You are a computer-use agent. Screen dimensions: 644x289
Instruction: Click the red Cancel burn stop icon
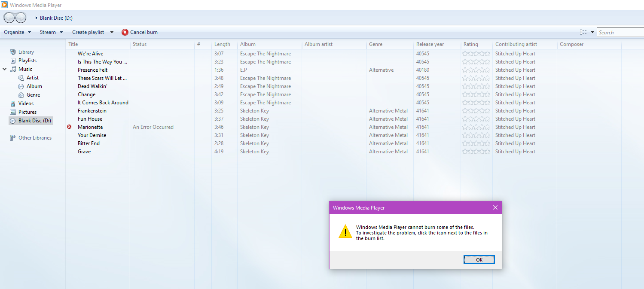pos(125,32)
